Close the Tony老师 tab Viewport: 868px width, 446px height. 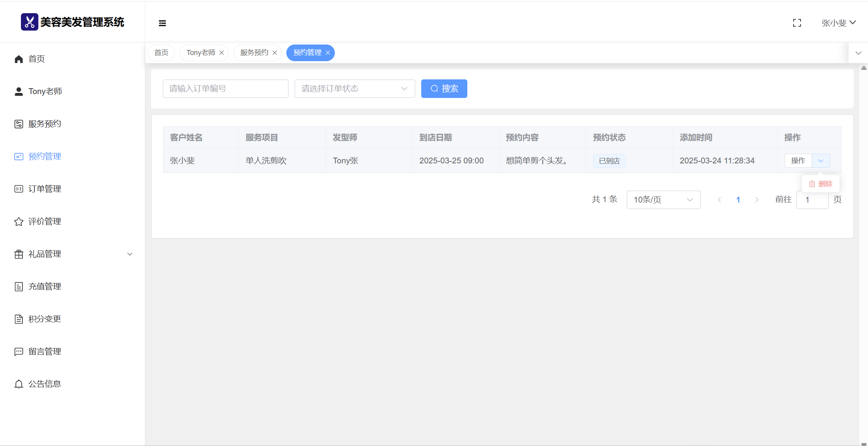pyautogui.click(x=222, y=53)
